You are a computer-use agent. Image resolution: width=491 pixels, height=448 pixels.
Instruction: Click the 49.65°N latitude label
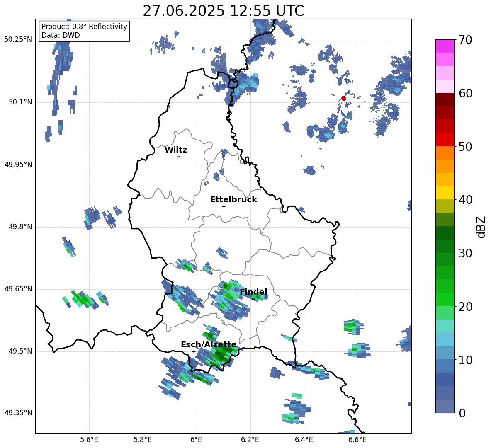18,289
